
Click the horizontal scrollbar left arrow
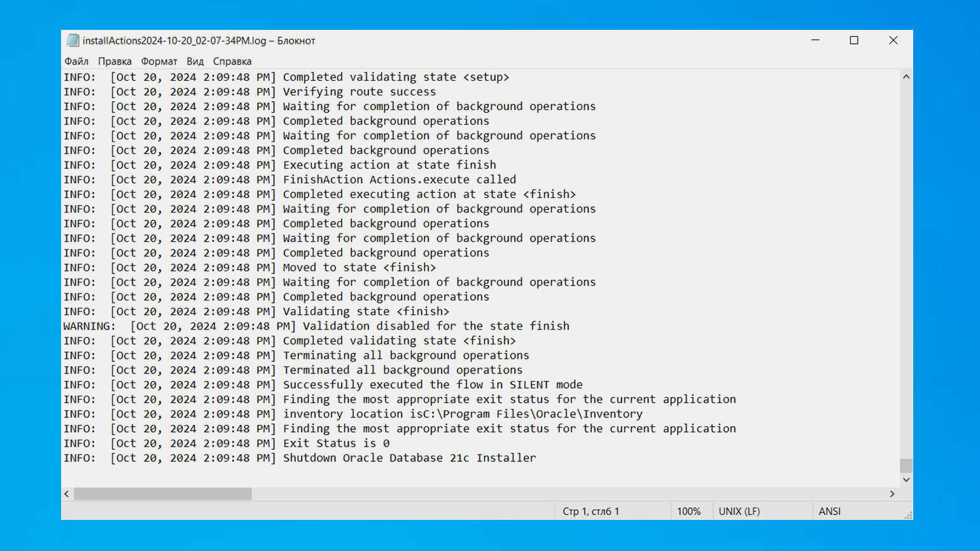click(x=67, y=494)
